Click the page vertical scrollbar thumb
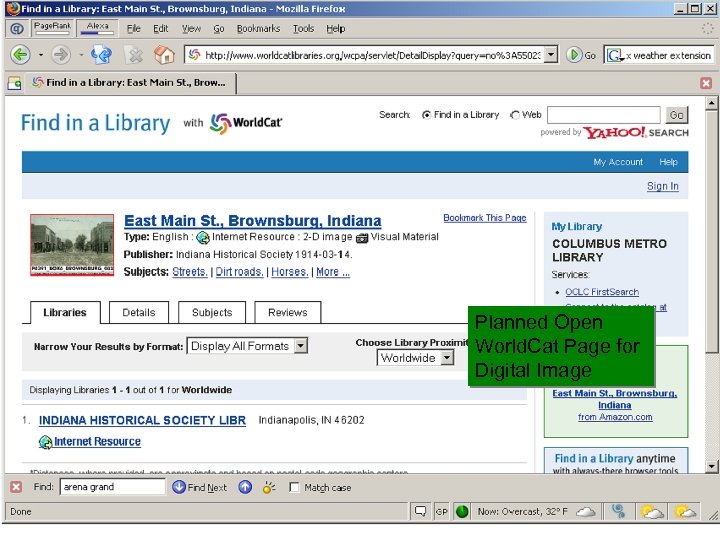 pyautogui.click(x=711, y=230)
